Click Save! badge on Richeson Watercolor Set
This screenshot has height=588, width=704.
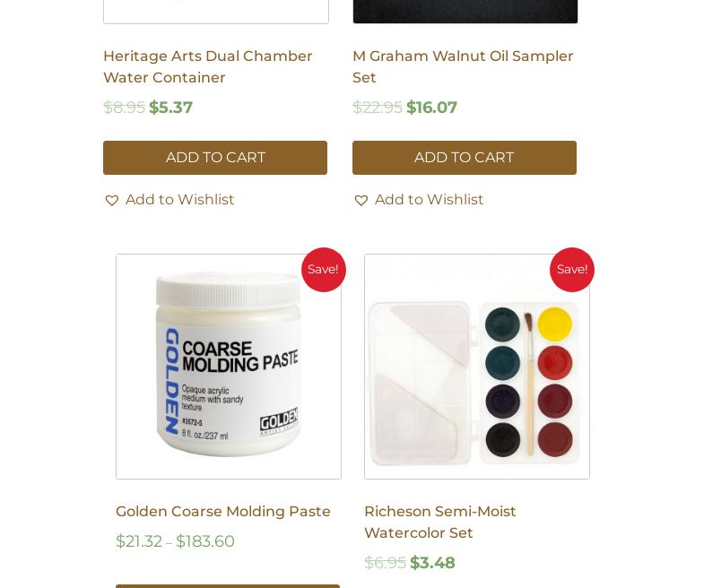[572, 270]
